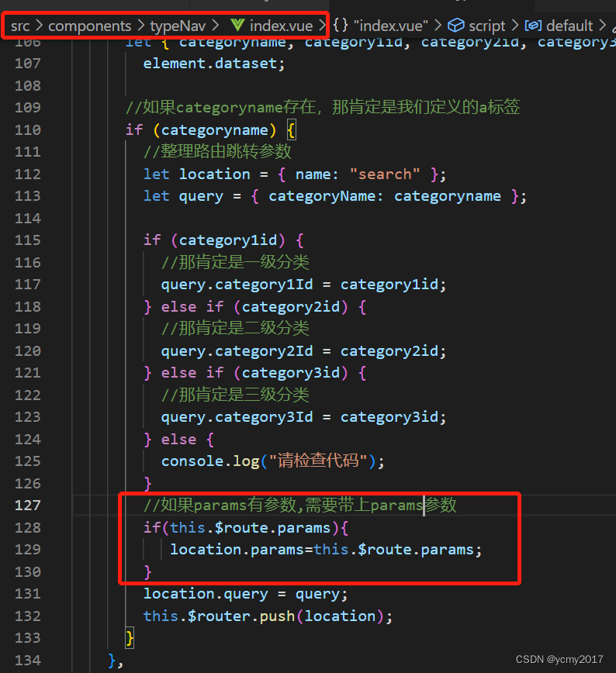Image resolution: width=616 pixels, height=673 pixels.
Task: Expand chevron after components breadcrumb
Action: click(141, 26)
